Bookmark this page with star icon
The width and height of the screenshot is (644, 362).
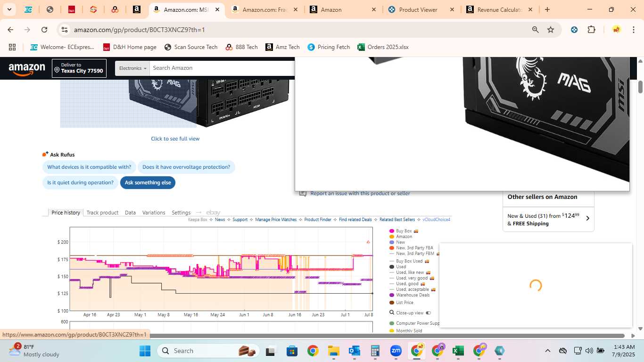pos(551,30)
